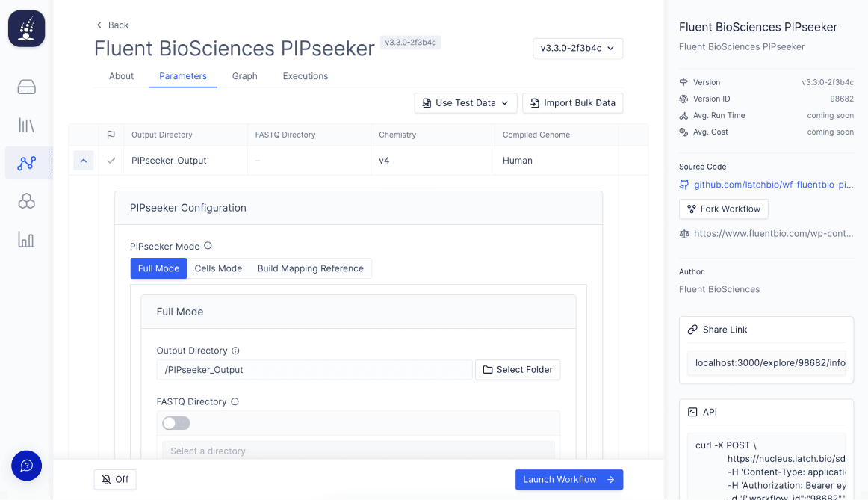This screenshot has height=500, width=868.
Task: Click the Share Link chain icon
Action: [x=692, y=330]
